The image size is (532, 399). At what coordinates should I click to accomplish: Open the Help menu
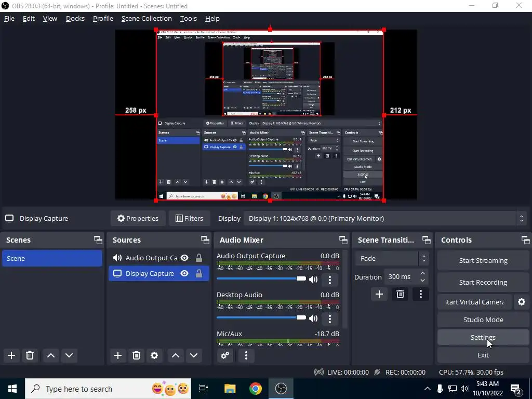212,18
